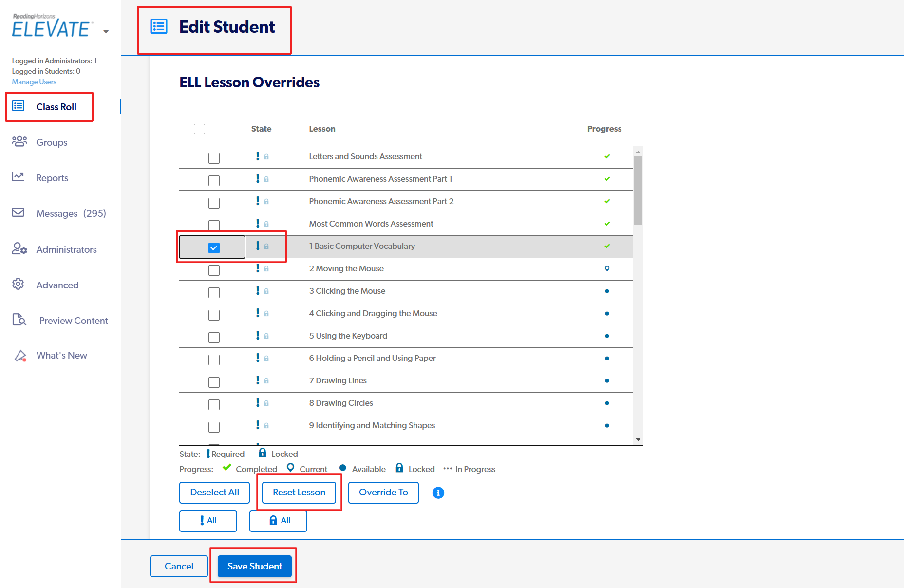The width and height of the screenshot is (904, 588).
Task: Click the Deselect All button
Action: tap(214, 493)
